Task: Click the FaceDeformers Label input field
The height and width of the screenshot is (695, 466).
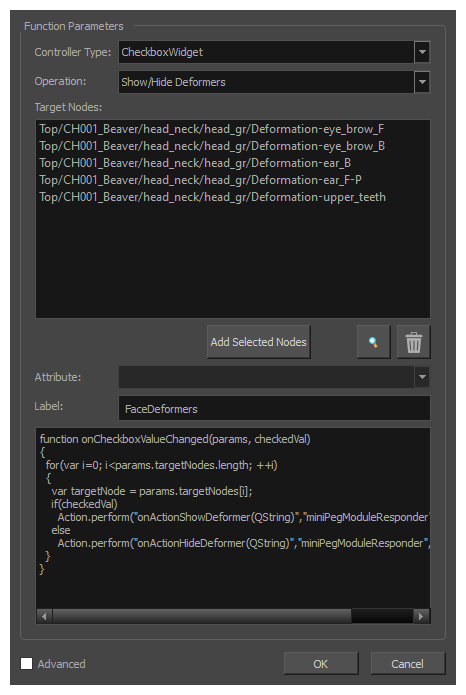Action: [x=274, y=408]
